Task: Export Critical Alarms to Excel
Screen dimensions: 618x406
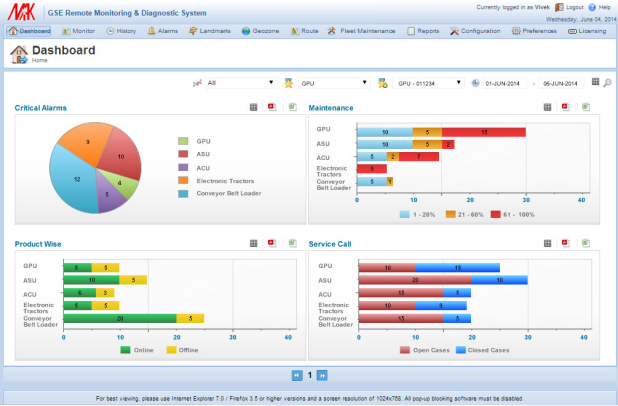Action: 292,107
